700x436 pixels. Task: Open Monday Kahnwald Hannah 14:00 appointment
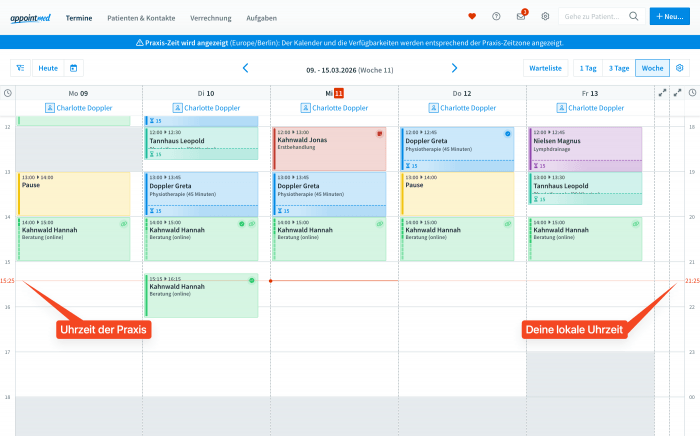(x=74, y=239)
